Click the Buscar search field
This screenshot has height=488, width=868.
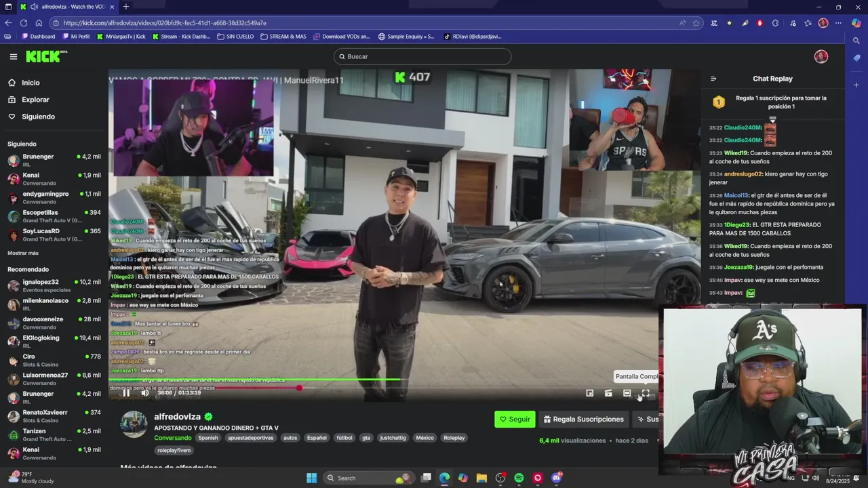tap(422, 56)
